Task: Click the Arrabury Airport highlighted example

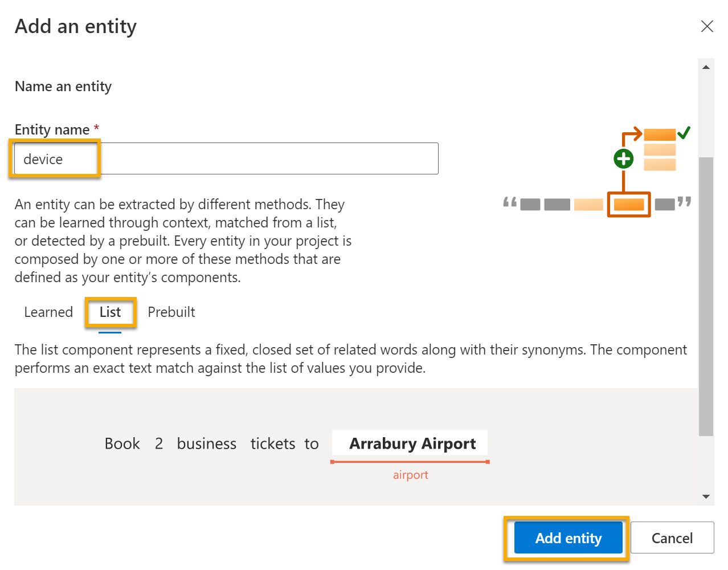Action: point(412,444)
